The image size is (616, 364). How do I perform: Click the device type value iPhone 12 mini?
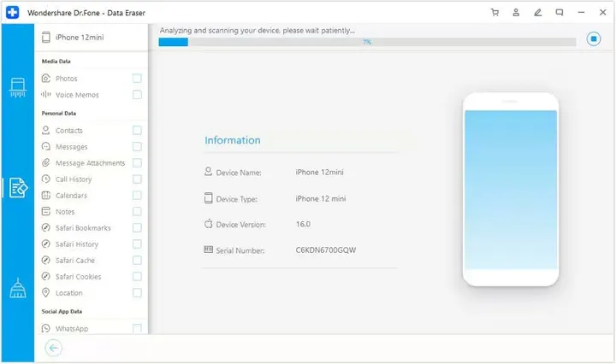(321, 198)
